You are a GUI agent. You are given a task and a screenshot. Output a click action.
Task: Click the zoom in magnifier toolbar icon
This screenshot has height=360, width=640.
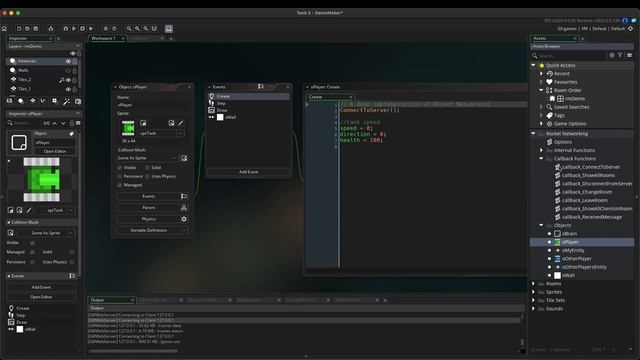(x=137, y=29)
